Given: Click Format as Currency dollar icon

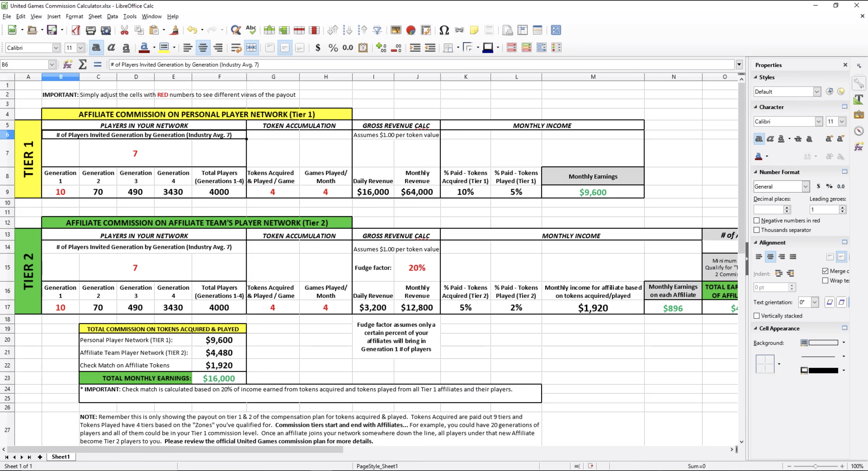Looking at the screenshot, I should click(317, 48).
